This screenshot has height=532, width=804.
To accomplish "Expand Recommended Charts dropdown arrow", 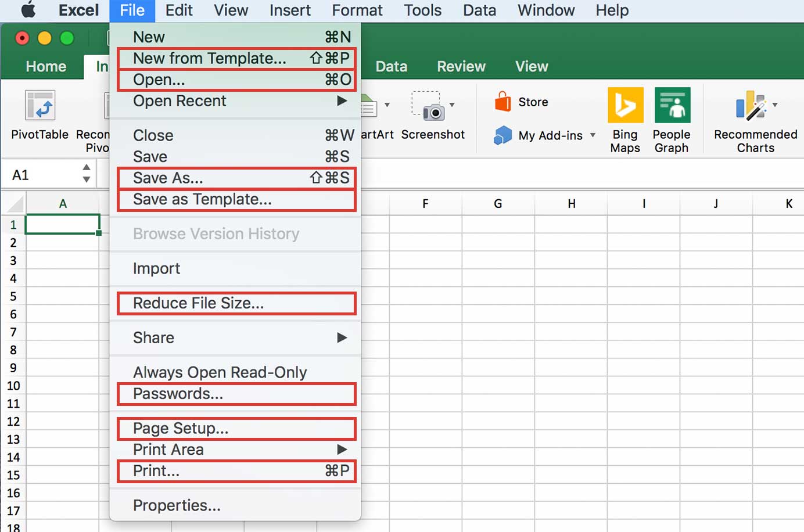I will (x=775, y=105).
